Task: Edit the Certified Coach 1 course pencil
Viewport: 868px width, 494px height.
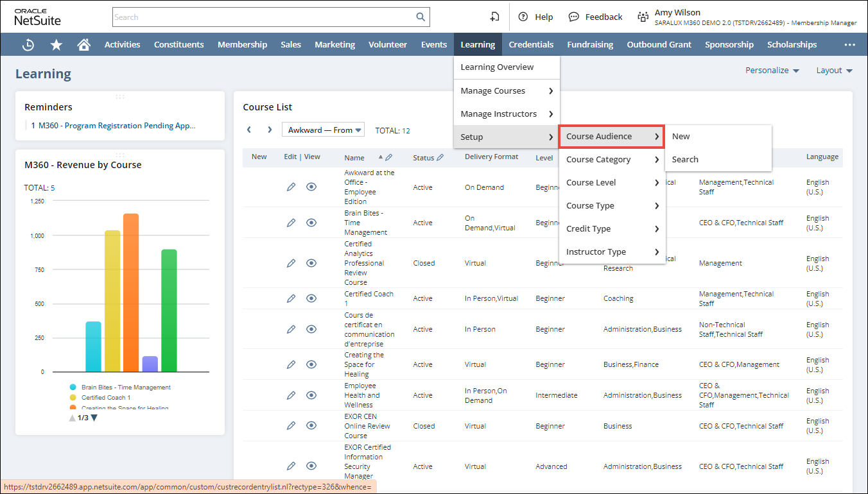Action: (291, 298)
